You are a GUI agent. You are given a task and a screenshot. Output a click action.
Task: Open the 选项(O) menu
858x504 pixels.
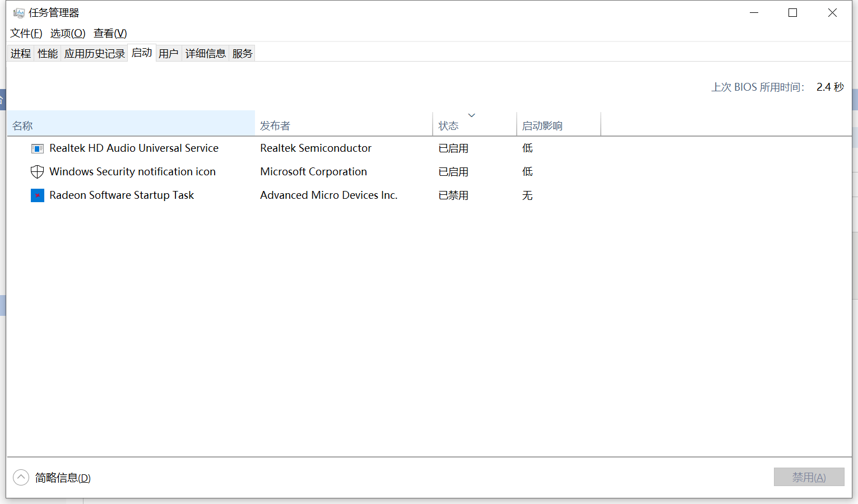[x=68, y=34]
